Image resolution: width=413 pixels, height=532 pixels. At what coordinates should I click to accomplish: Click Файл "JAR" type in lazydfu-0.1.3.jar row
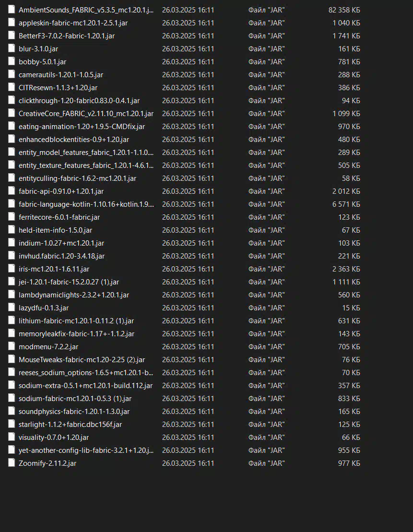266,307
